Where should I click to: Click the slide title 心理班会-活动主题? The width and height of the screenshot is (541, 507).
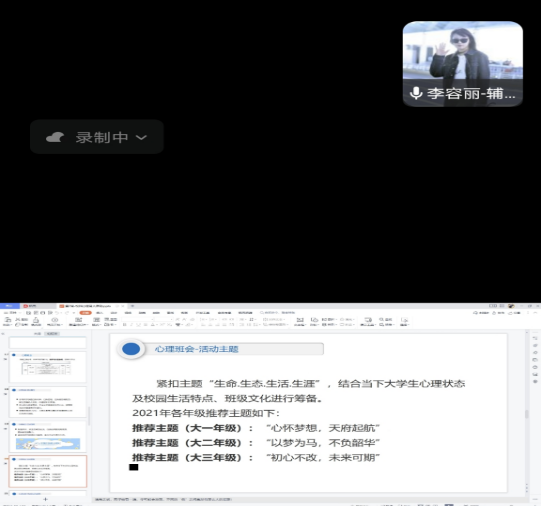tap(197, 349)
